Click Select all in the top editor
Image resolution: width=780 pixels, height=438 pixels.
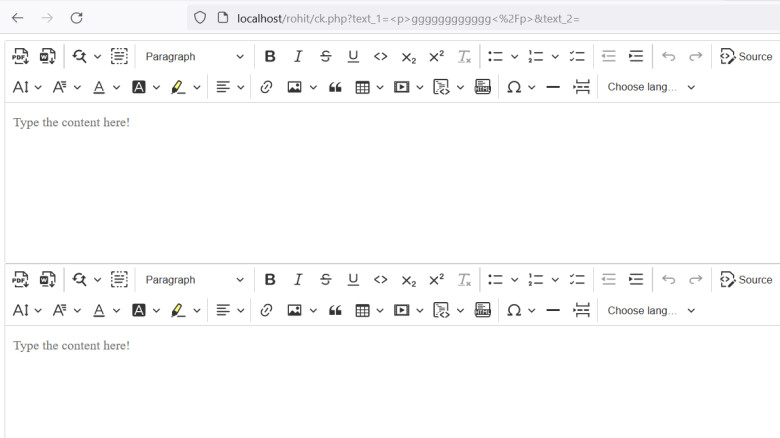119,56
